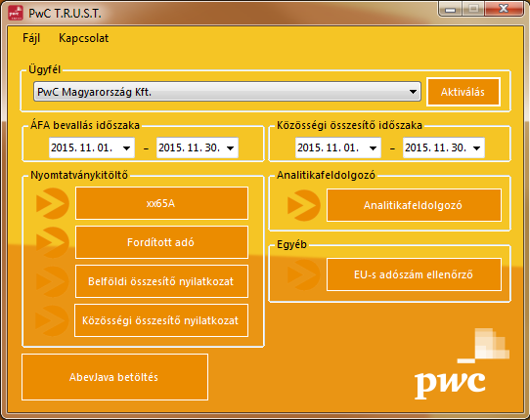Click the arrow icon beside EU-s adószám ellenőrző

point(303,274)
